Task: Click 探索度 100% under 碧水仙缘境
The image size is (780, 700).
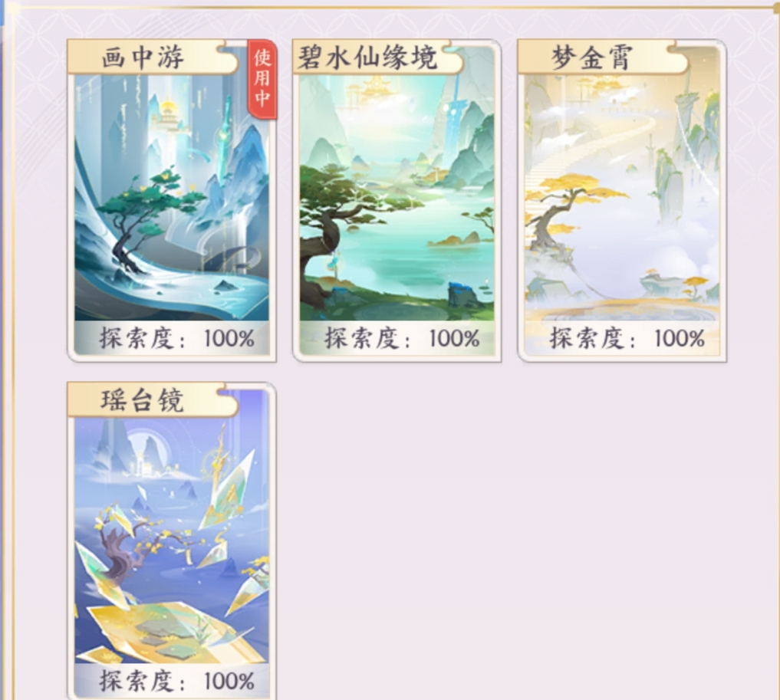Action: point(402,339)
